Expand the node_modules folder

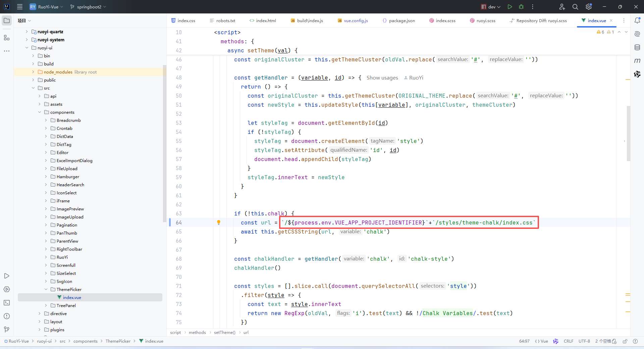coord(33,72)
